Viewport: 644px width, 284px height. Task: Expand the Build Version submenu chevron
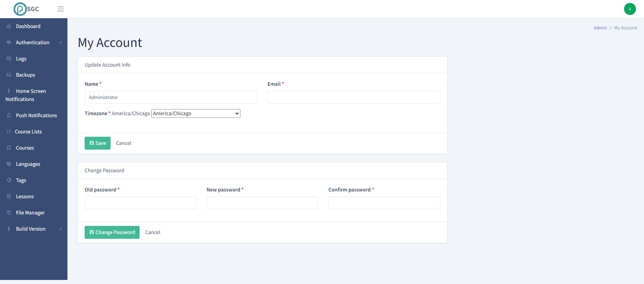coord(61,229)
